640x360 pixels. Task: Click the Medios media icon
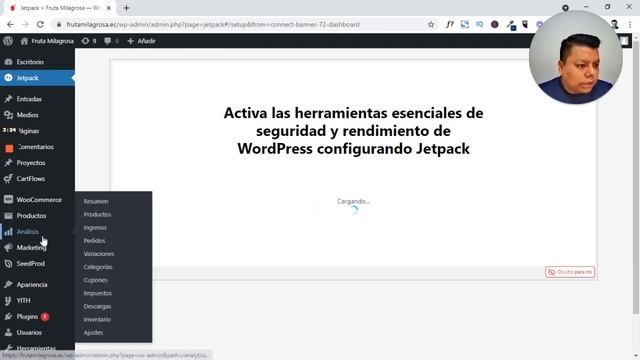click(x=8, y=115)
